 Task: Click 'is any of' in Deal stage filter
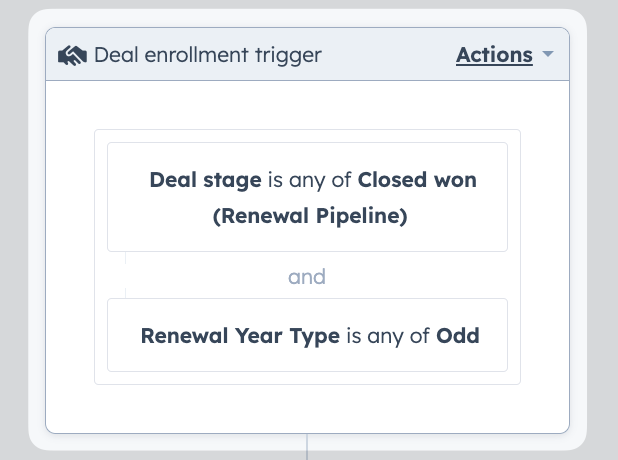point(309,180)
